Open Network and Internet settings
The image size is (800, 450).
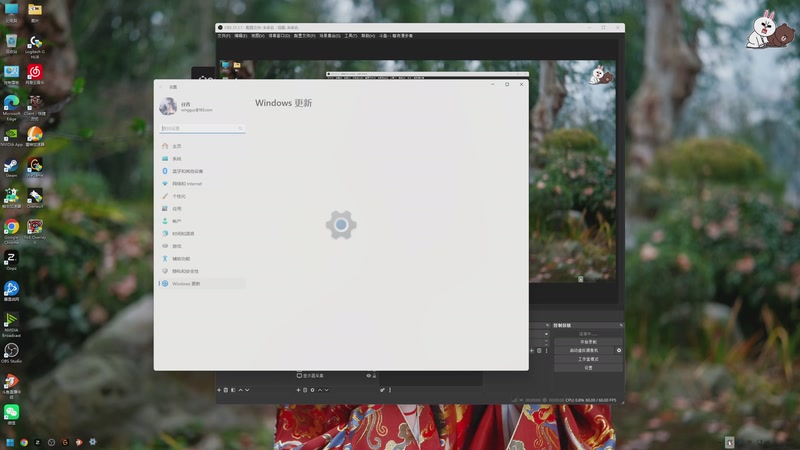202,184
